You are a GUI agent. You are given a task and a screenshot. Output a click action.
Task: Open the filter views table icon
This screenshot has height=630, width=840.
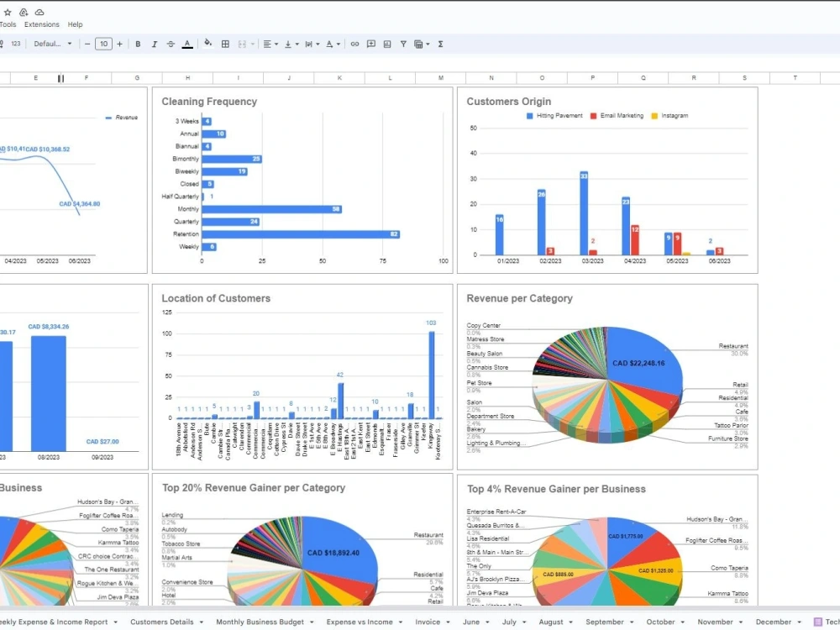click(x=418, y=44)
